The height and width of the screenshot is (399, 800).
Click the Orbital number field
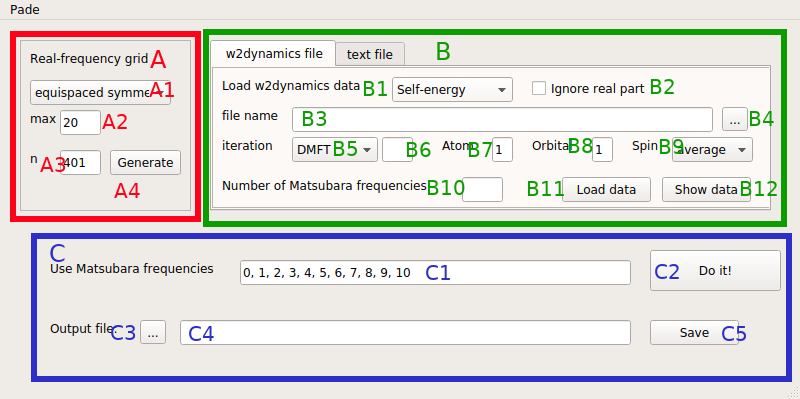coord(602,150)
